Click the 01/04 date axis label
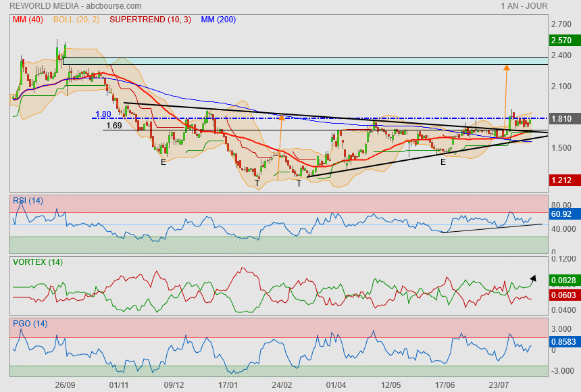 coord(336,385)
